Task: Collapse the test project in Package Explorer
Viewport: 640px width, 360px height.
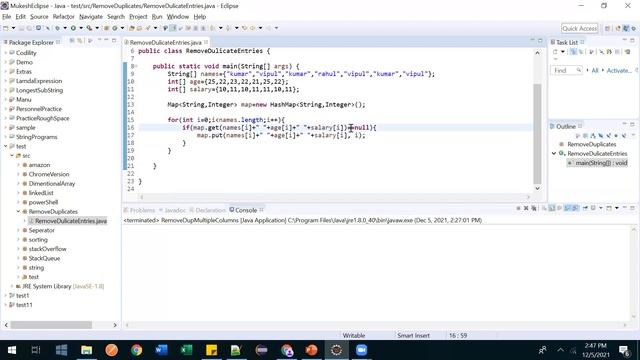Action: pyautogui.click(x=6, y=146)
